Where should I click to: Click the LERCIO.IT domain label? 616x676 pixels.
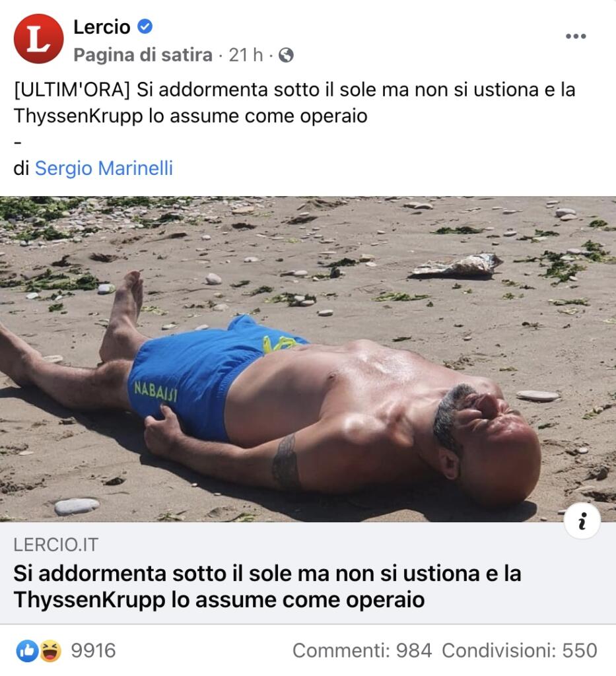click(x=56, y=545)
